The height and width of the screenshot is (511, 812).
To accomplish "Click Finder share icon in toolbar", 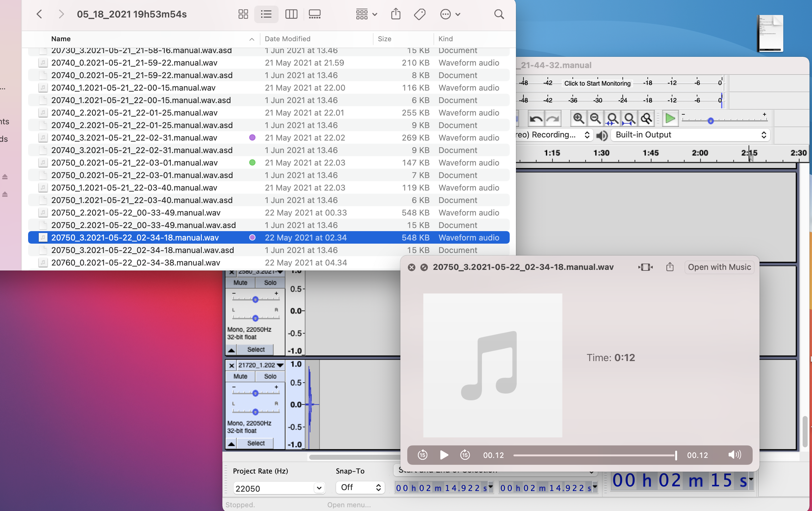I will click(x=396, y=14).
